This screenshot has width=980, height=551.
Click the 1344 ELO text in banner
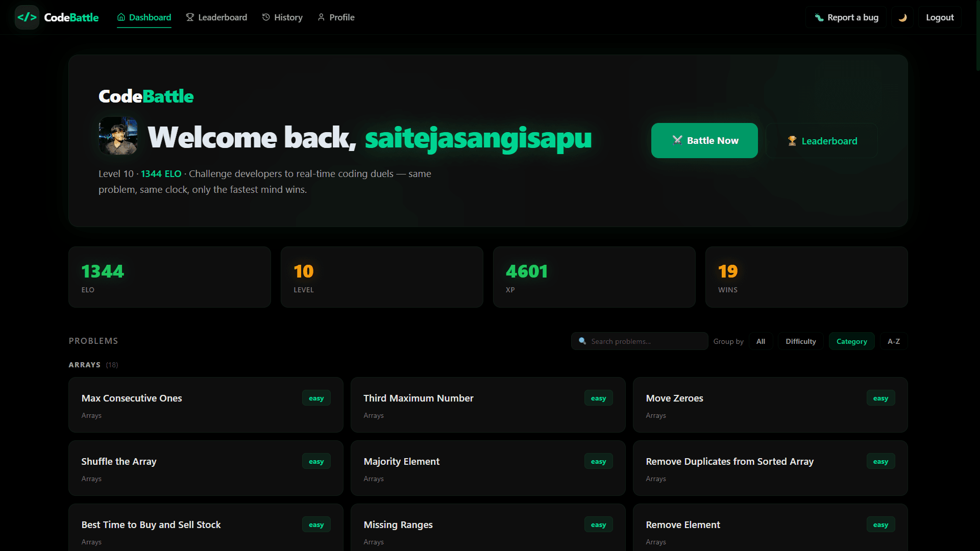coord(161,174)
